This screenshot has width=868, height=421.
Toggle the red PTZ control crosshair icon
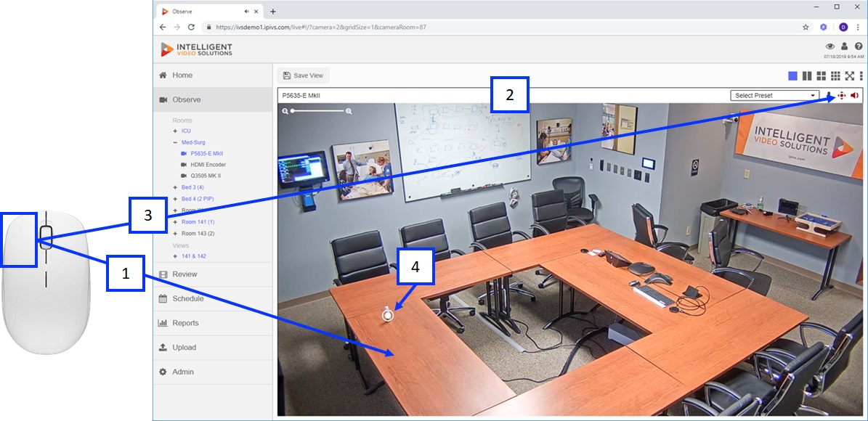click(x=841, y=95)
